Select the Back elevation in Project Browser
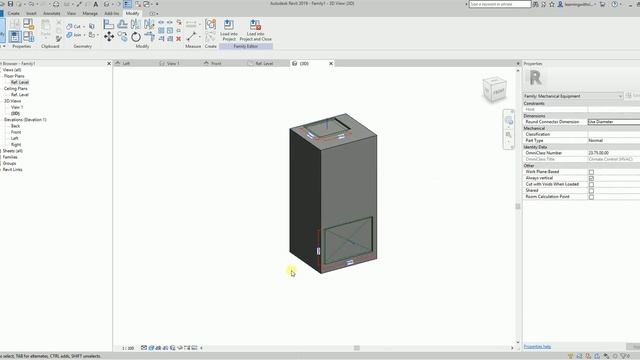 [x=16, y=126]
